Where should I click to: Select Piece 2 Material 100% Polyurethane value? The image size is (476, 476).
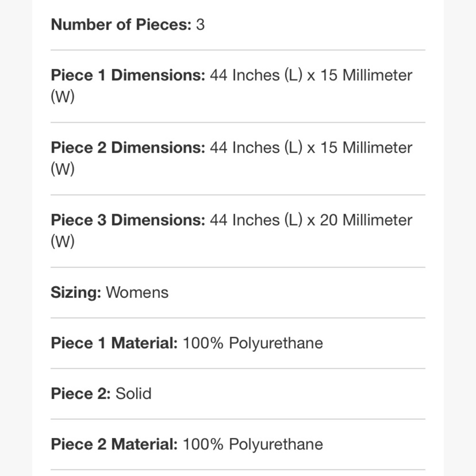coord(253,444)
